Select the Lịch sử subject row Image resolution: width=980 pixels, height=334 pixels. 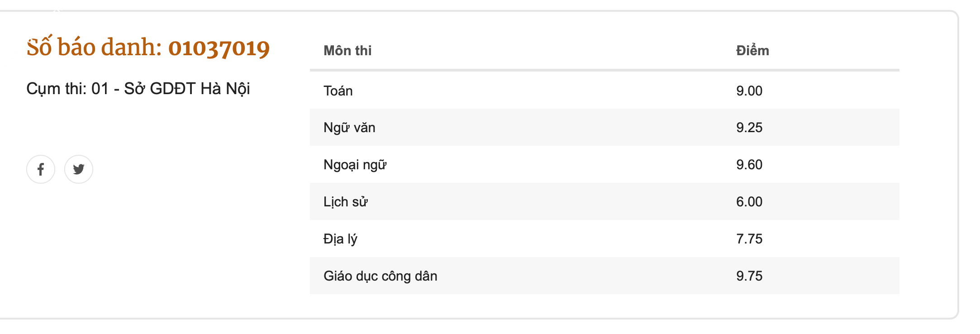coord(604,201)
